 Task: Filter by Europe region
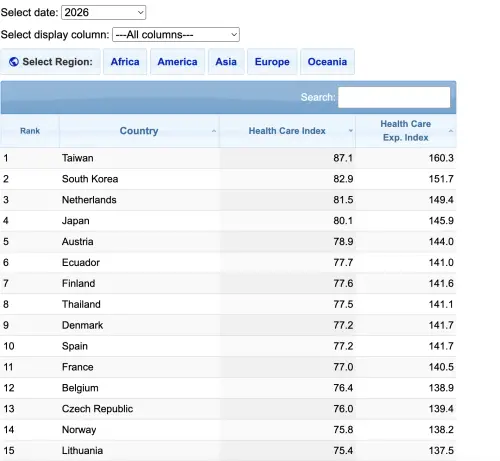coord(272,62)
